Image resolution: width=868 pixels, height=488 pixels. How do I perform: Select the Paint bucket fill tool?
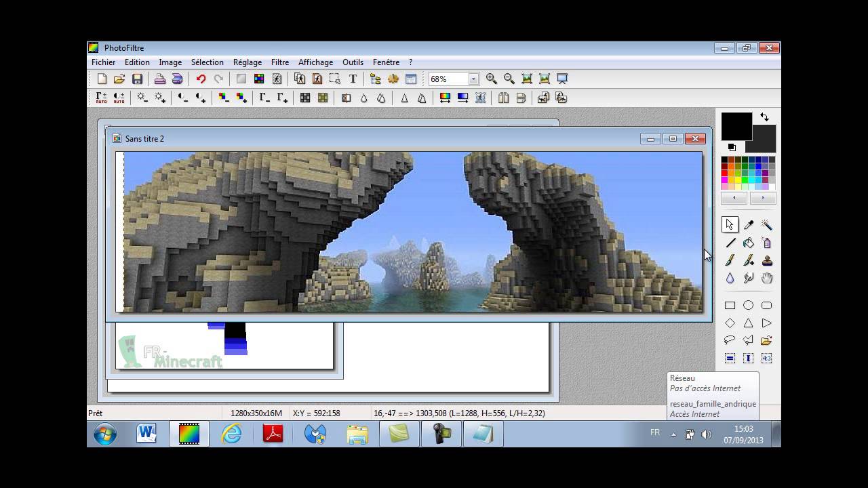(749, 243)
